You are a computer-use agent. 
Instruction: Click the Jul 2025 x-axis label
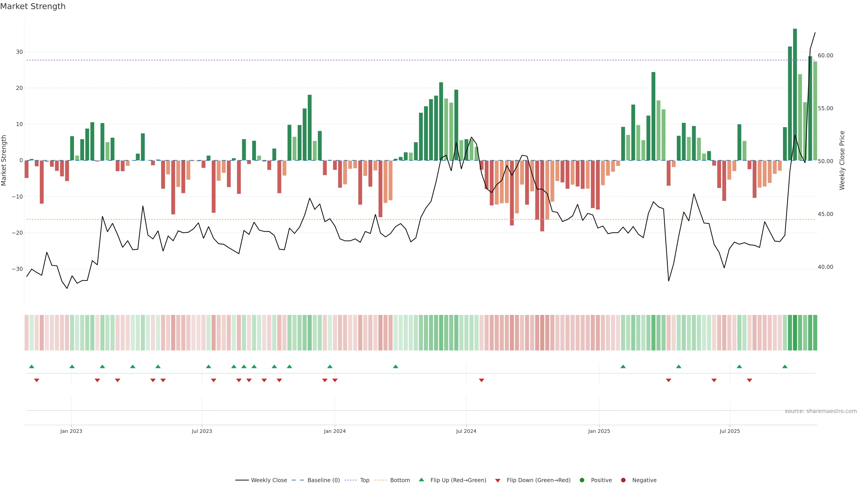[x=729, y=431]
